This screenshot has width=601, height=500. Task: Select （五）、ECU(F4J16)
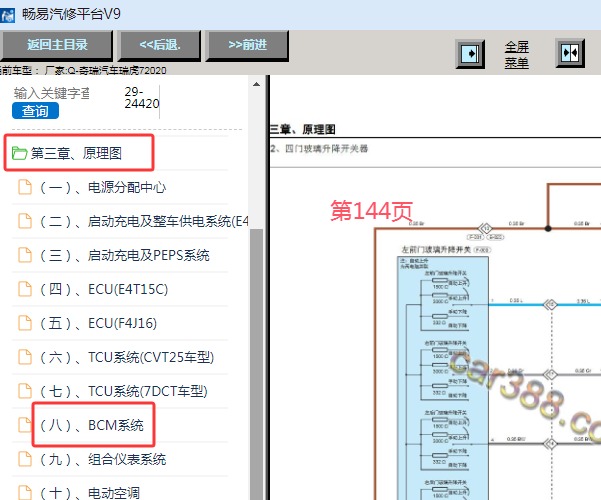98,323
